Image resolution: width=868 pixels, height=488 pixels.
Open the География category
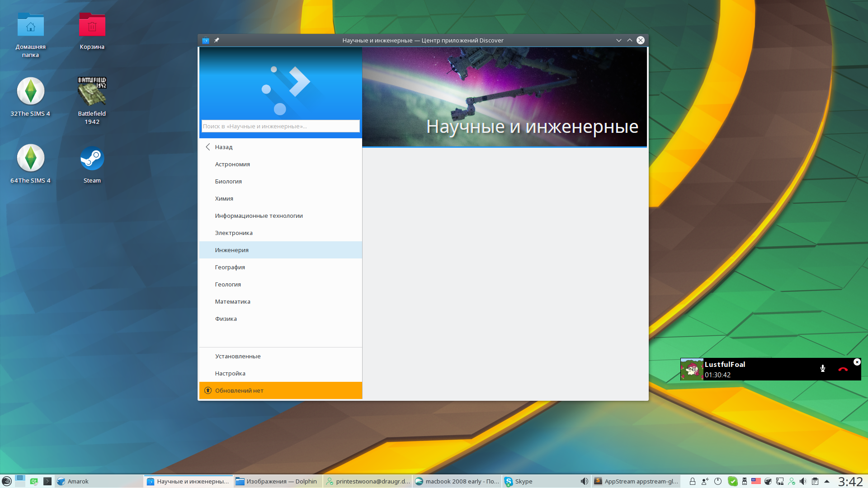pyautogui.click(x=280, y=267)
